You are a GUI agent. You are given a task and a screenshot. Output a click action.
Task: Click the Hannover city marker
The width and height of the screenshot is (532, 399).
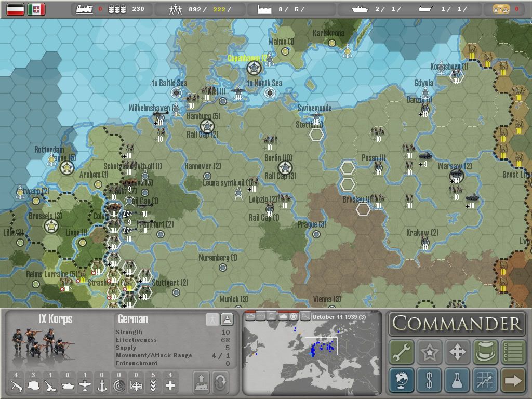207,176
